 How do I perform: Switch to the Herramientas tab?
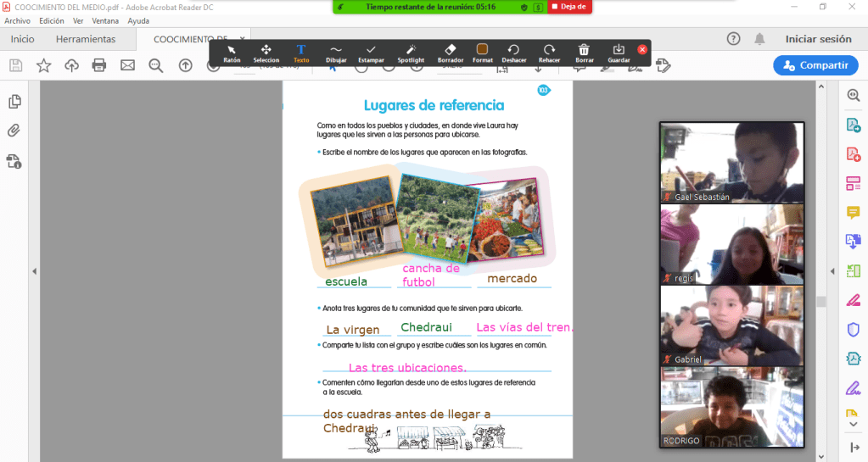tap(86, 39)
